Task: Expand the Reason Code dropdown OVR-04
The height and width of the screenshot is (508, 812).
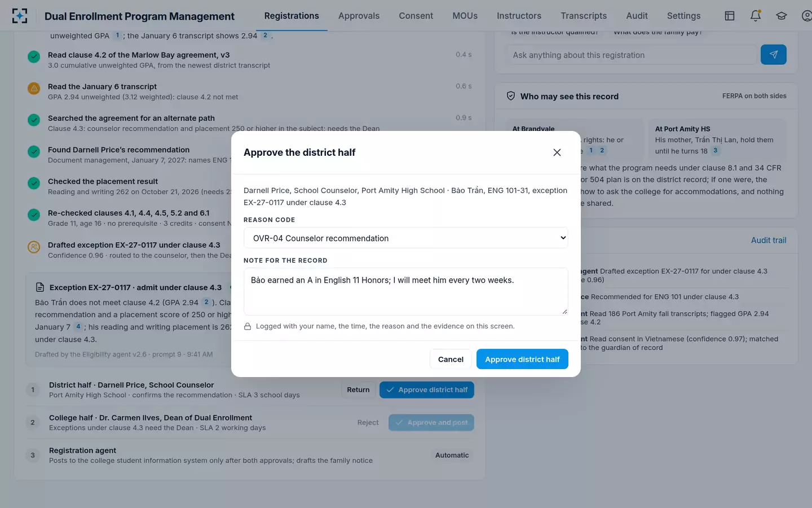Action: 406,238
